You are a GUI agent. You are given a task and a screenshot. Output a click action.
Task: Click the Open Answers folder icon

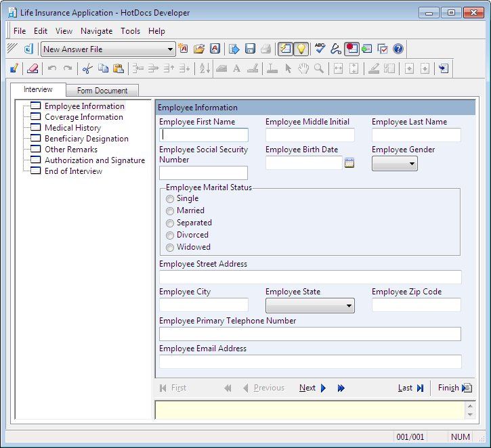199,49
